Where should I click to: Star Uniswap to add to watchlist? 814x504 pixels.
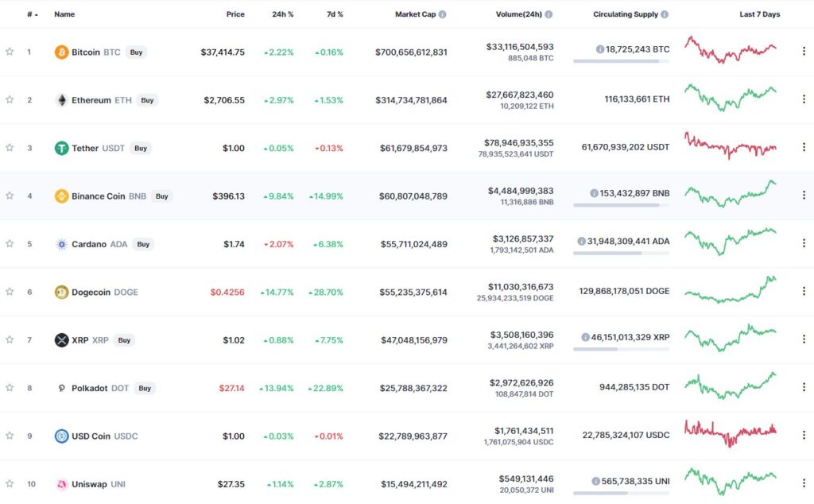pyautogui.click(x=10, y=483)
